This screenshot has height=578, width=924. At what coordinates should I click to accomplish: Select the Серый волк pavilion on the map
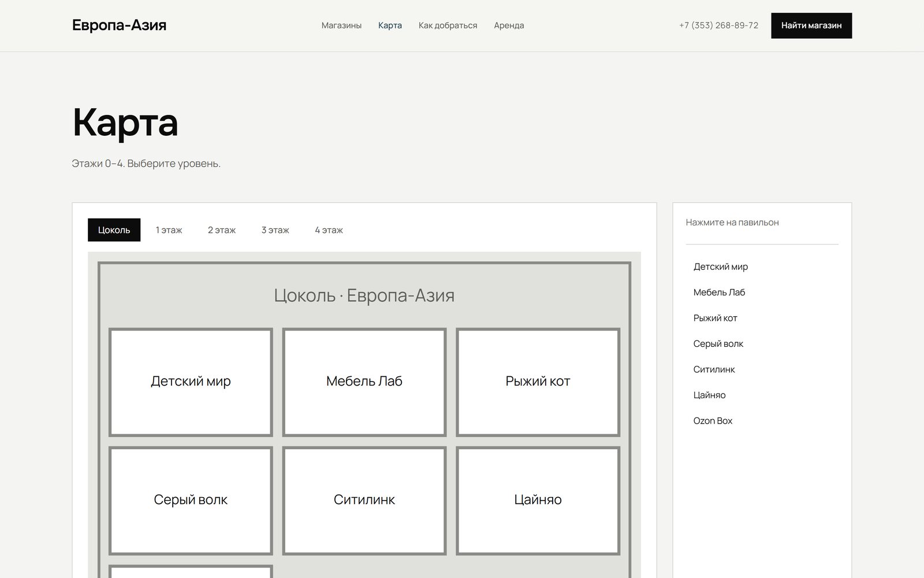point(191,501)
